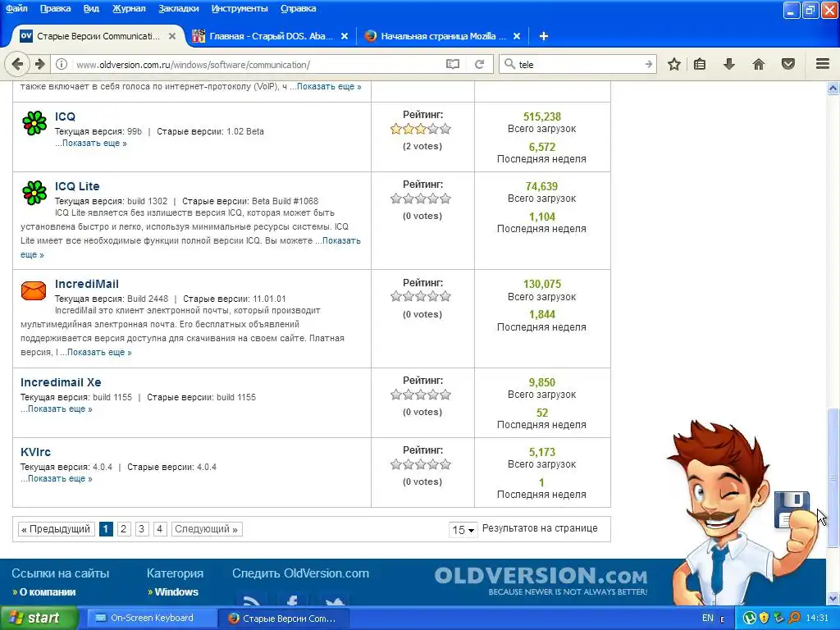Expand ICQ entry with 'Показать еще' link

point(94,143)
